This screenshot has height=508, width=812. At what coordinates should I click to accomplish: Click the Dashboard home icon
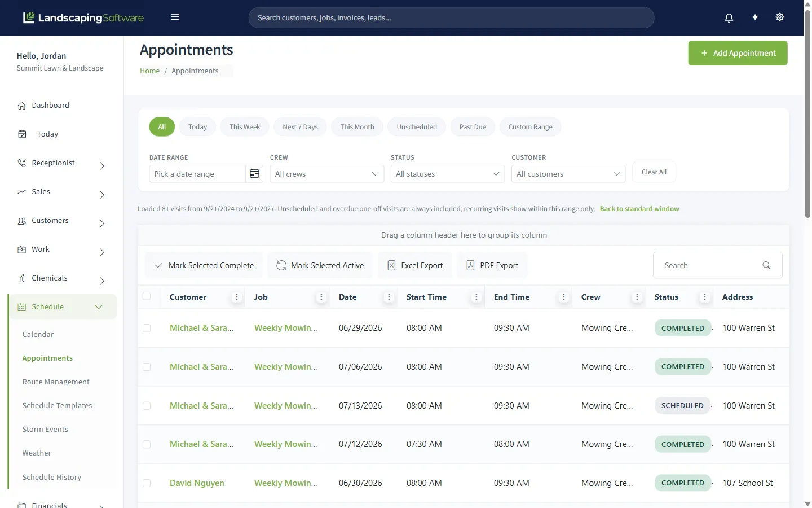22,106
